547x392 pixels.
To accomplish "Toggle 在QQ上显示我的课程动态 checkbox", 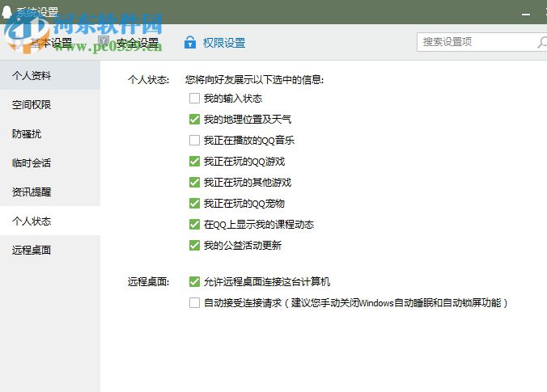I will point(194,224).
